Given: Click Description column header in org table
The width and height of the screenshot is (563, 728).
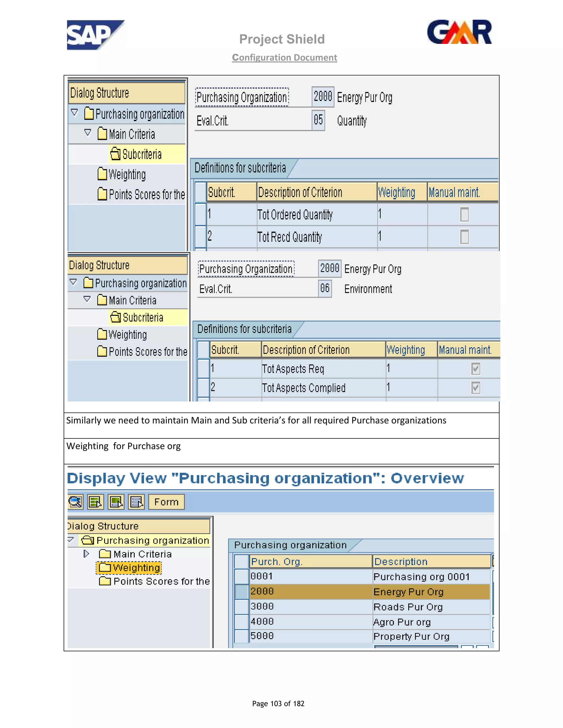Looking at the screenshot, I should [x=432, y=562].
